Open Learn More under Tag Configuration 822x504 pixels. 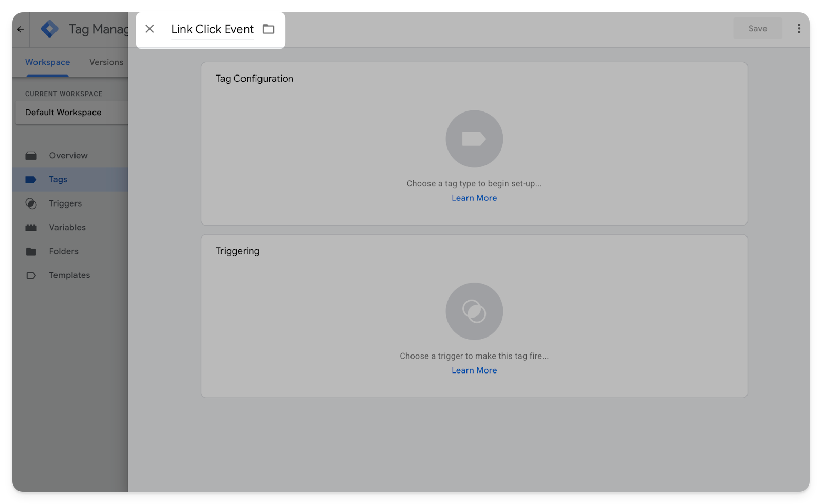tap(474, 198)
